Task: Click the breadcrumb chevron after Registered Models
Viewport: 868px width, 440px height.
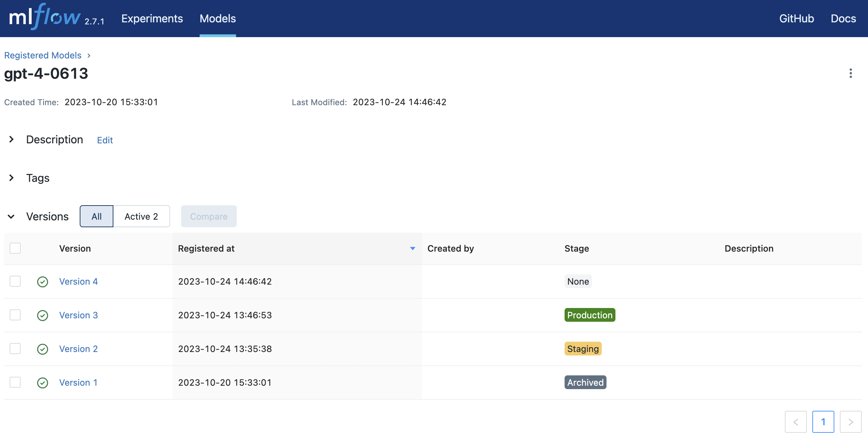Action: pyautogui.click(x=89, y=56)
